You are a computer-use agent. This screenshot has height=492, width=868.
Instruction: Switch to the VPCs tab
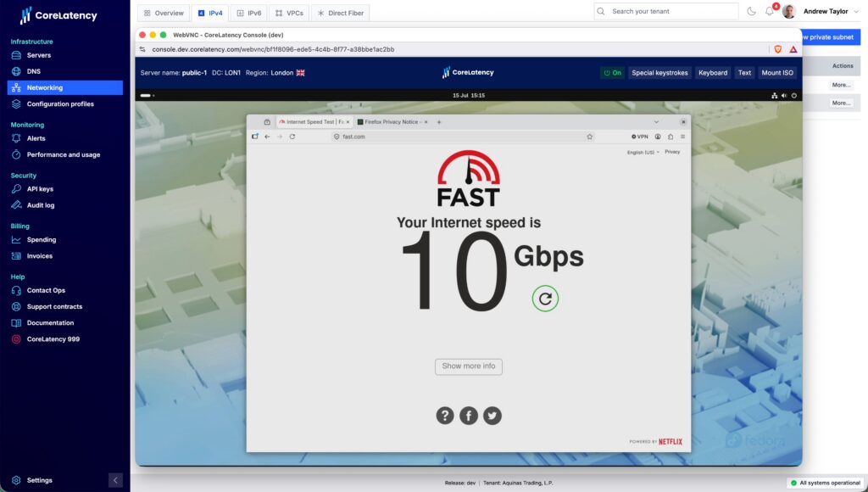tap(289, 13)
